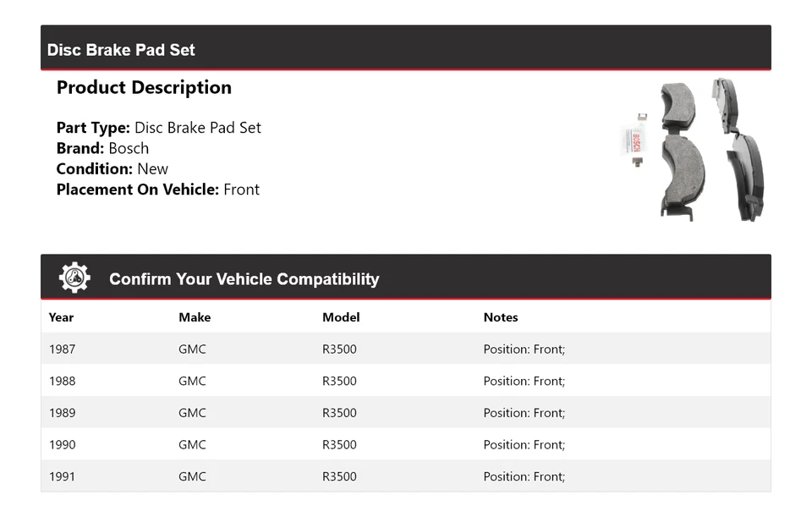
Task: Select the Notes column header
Action: pos(501,317)
